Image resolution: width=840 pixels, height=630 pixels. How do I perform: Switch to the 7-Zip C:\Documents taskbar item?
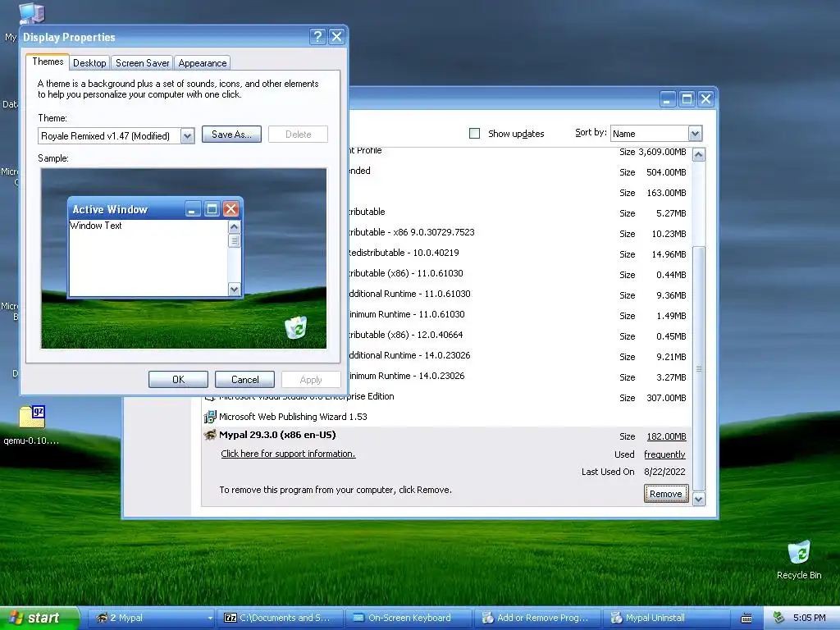279,618
